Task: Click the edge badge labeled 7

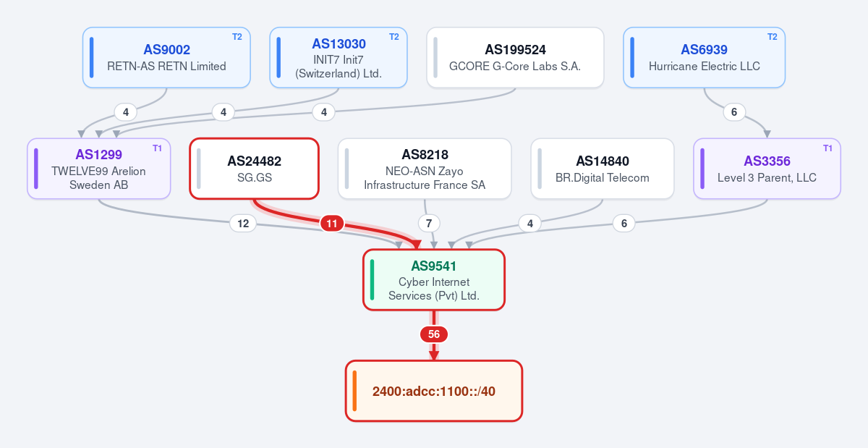Action: [429, 224]
